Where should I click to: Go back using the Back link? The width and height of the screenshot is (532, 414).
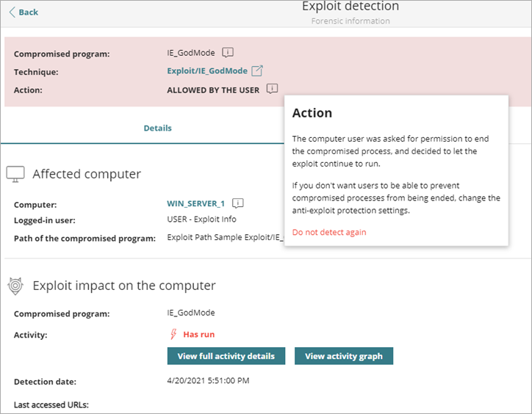[24, 12]
